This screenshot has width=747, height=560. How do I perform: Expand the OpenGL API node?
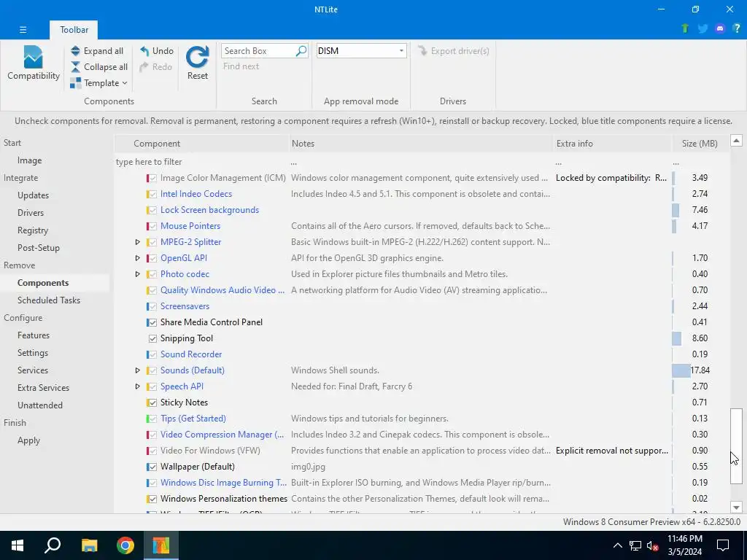click(x=138, y=258)
